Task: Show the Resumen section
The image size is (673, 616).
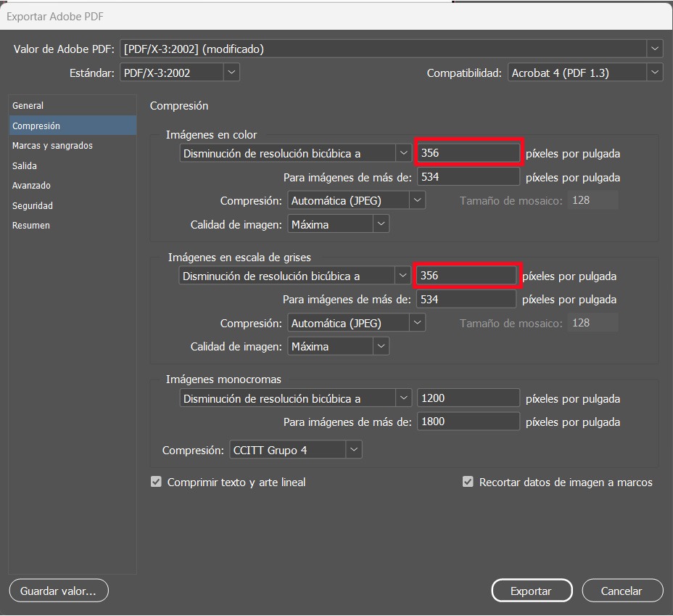Action: click(31, 226)
